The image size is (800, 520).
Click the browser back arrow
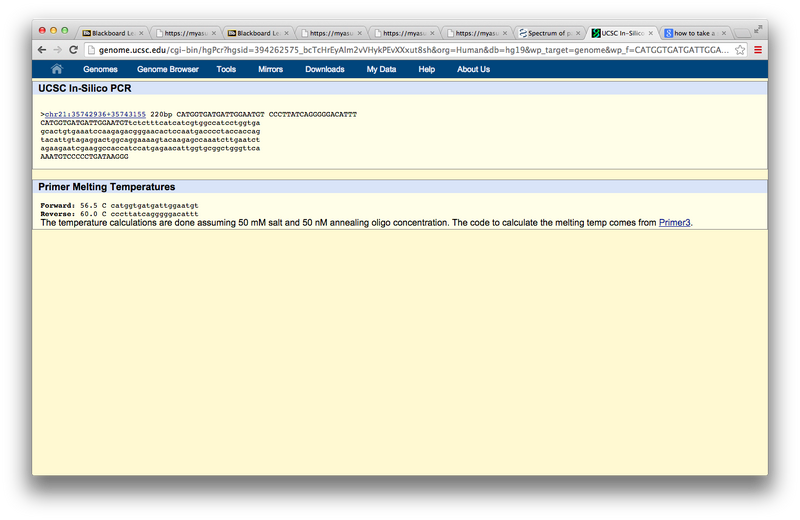[x=42, y=49]
